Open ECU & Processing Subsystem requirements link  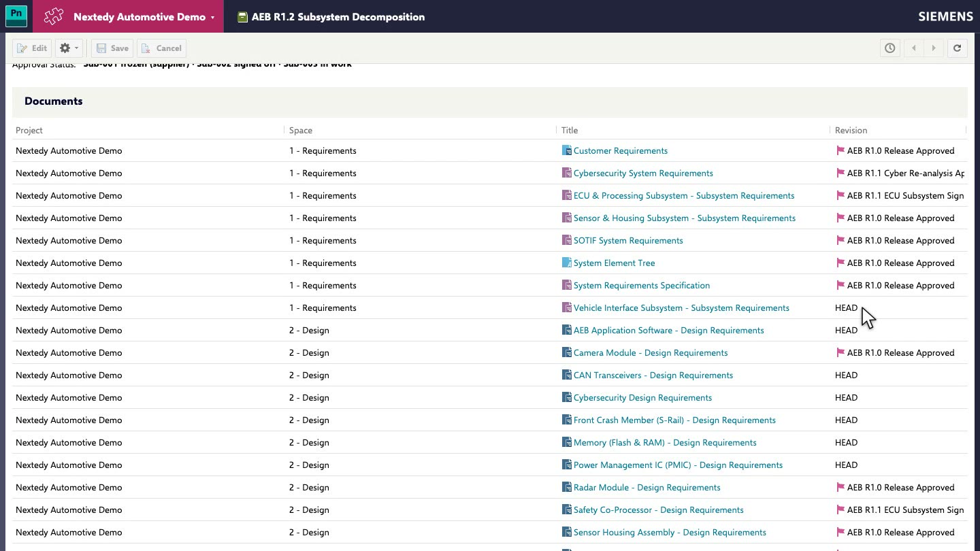(x=684, y=196)
